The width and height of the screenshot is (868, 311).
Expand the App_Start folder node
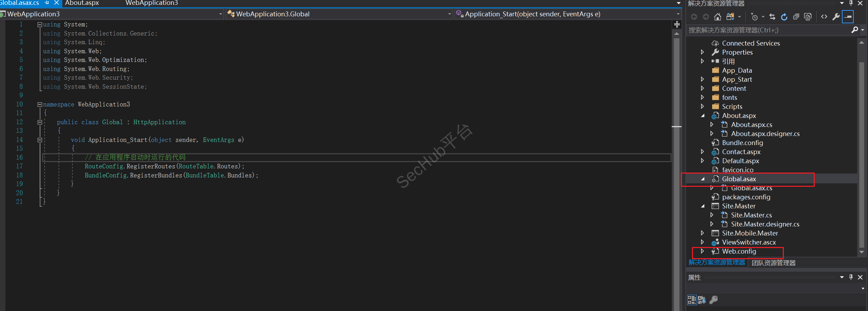coord(702,79)
